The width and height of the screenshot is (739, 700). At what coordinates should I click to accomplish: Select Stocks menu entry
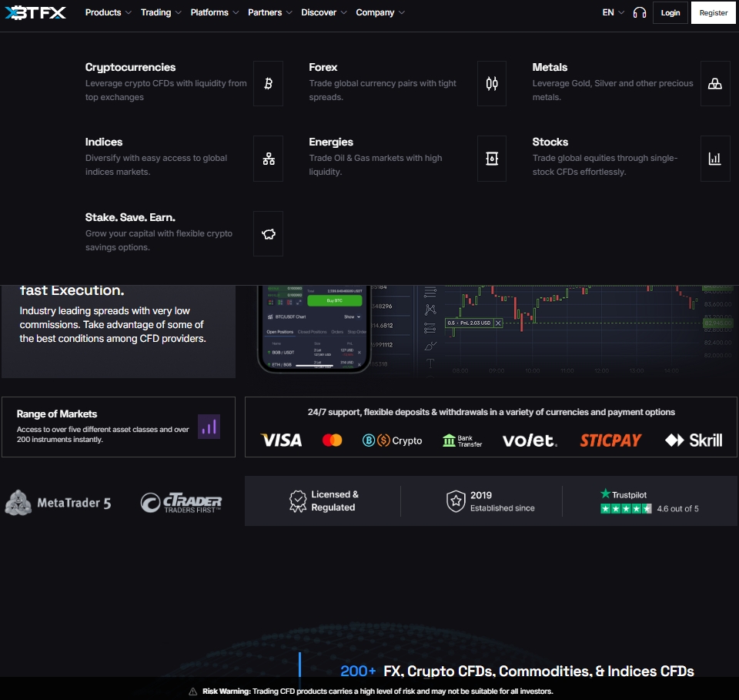pos(631,159)
